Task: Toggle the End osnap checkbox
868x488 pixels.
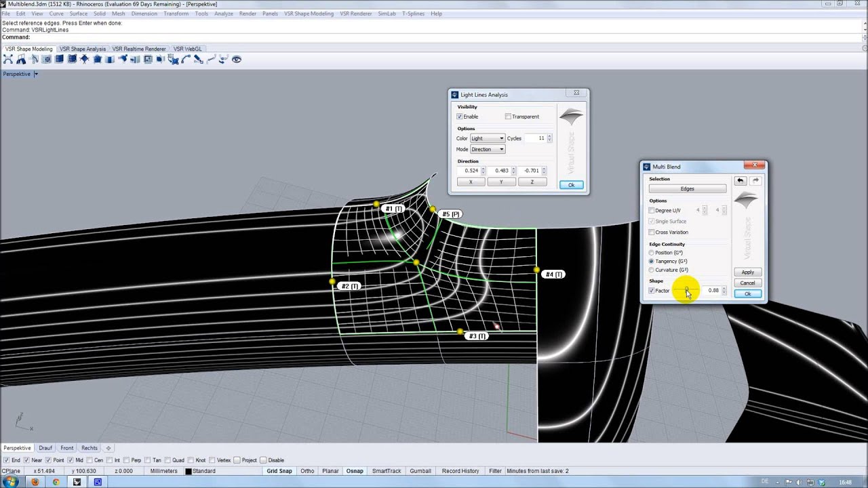Action: pos(6,460)
